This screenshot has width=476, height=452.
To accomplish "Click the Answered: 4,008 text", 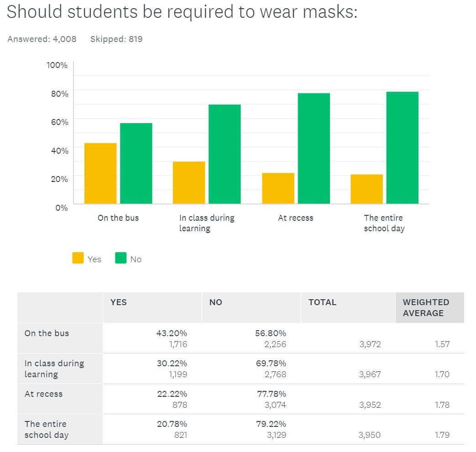I will click(42, 39).
